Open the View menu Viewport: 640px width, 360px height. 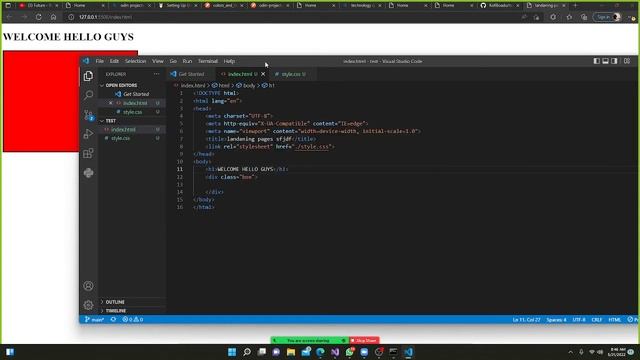tap(158, 61)
